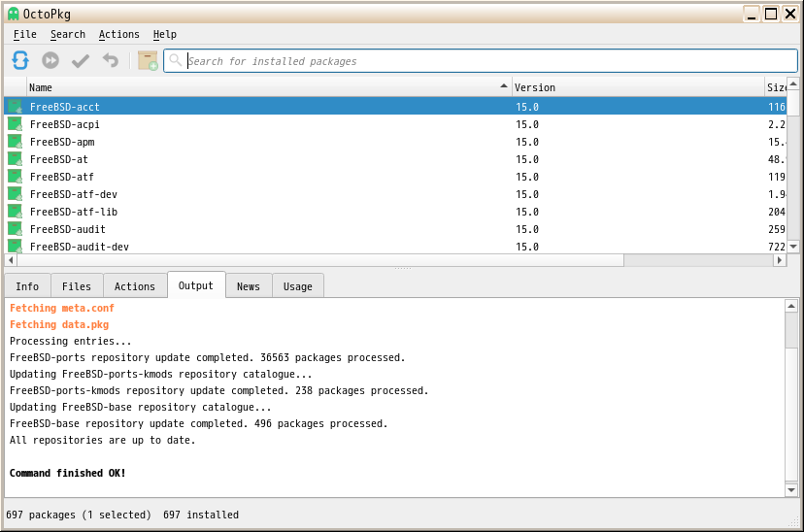Click the Cancel undo arrow icon

click(x=111, y=60)
